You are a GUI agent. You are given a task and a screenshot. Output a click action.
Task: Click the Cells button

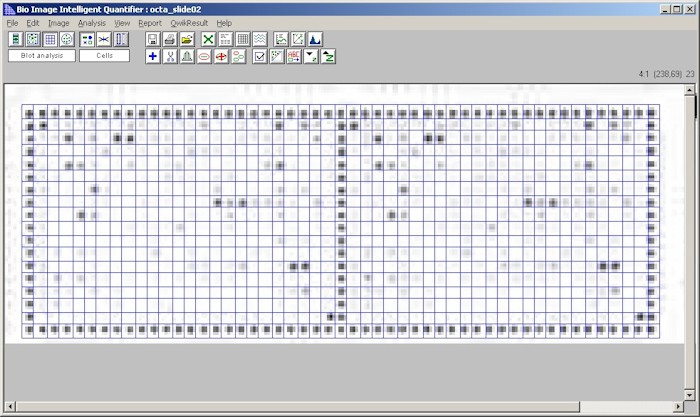tap(104, 56)
